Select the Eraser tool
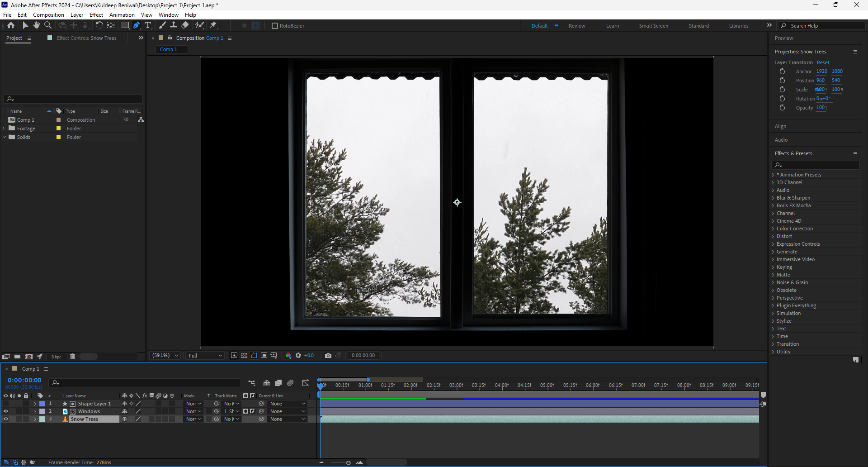This screenshot has width=868, height=467. [185, 25]
